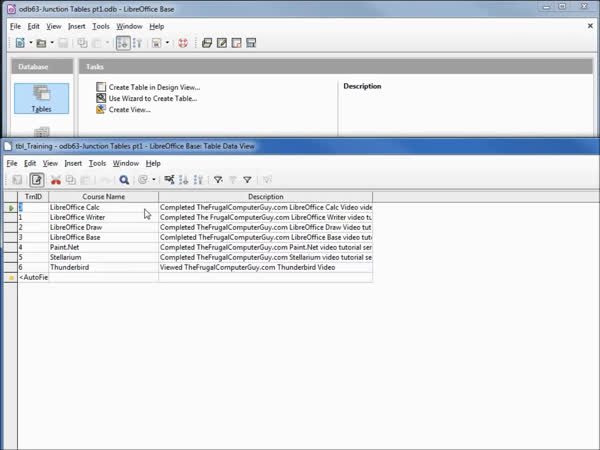Click TrnID column header
Screen dimensions: 600x450
(x=33, y=197)
